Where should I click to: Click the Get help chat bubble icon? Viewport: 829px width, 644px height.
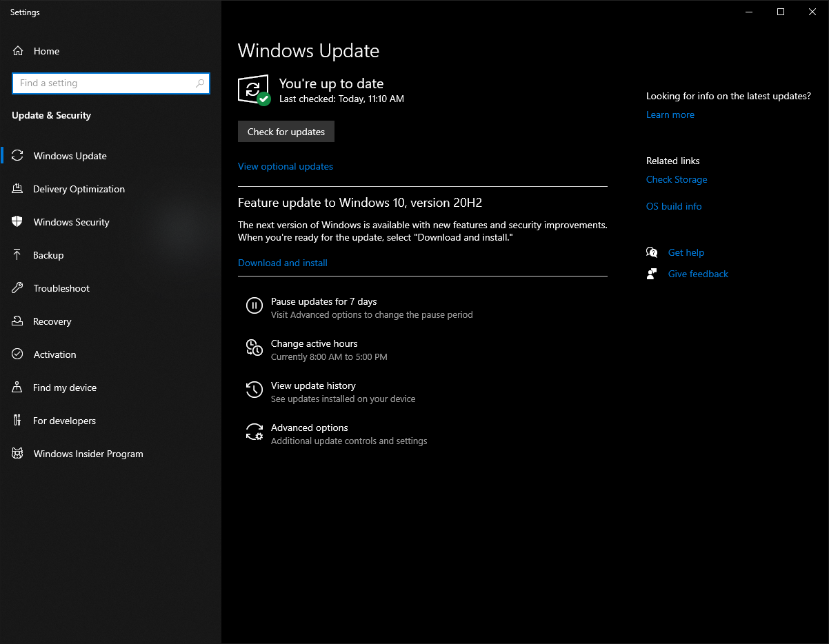point(652,252)
